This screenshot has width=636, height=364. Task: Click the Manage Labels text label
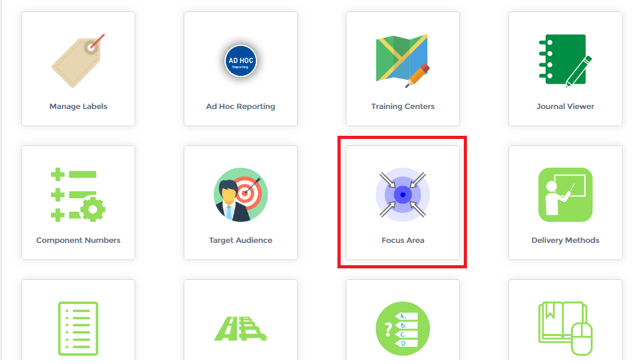78,106
